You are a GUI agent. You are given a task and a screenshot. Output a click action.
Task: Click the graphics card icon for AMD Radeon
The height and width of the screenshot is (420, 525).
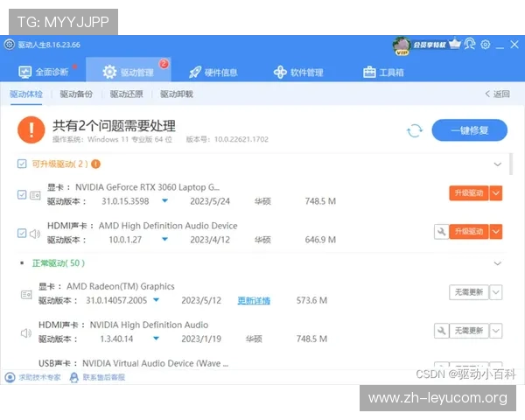pyautogui.click(x=26, y=294)
